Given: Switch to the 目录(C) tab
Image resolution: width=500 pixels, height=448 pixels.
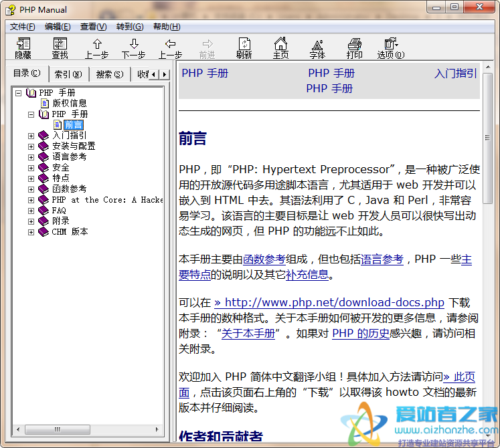Looking at the screenshot, I should click(27, 74).
